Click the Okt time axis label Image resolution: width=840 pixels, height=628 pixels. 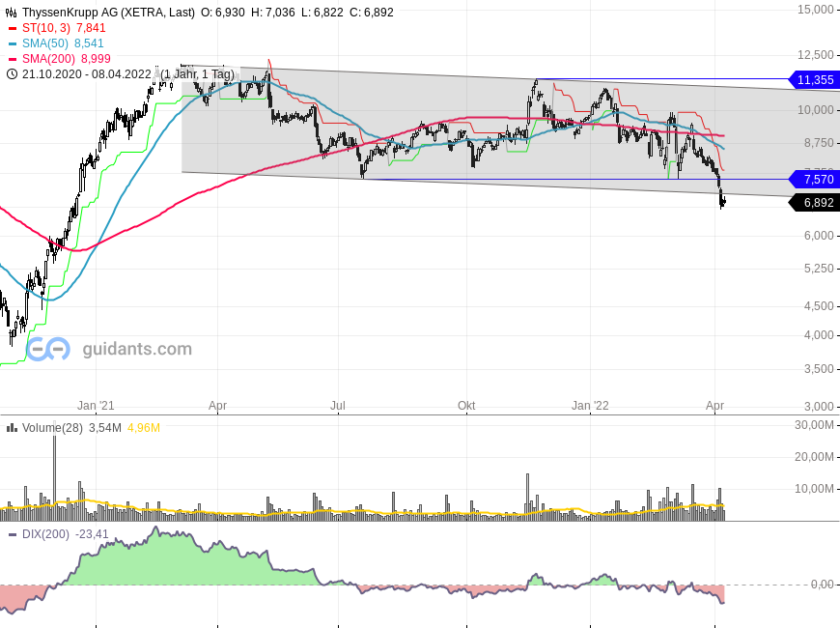466,406
